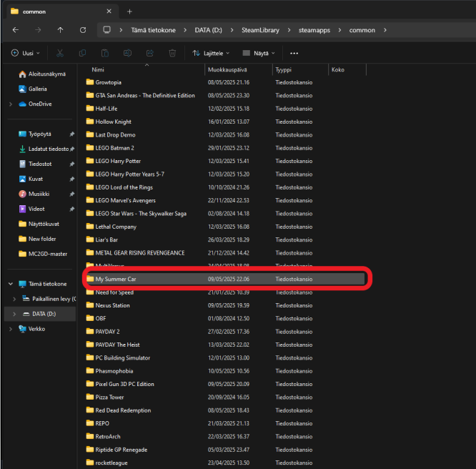Select the LEGO Batman 2 folder
476x469 pixels.
tap(225, 148)
